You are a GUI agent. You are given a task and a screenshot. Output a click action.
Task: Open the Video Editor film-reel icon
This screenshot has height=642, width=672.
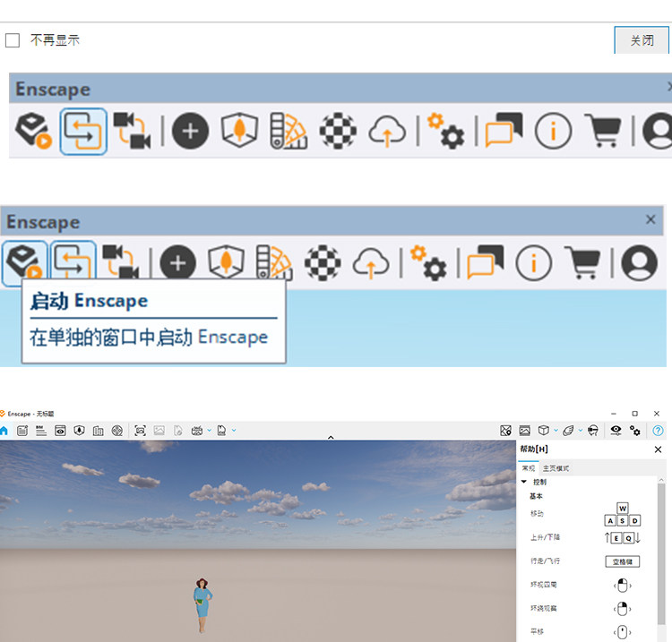(x=117, y=431)
